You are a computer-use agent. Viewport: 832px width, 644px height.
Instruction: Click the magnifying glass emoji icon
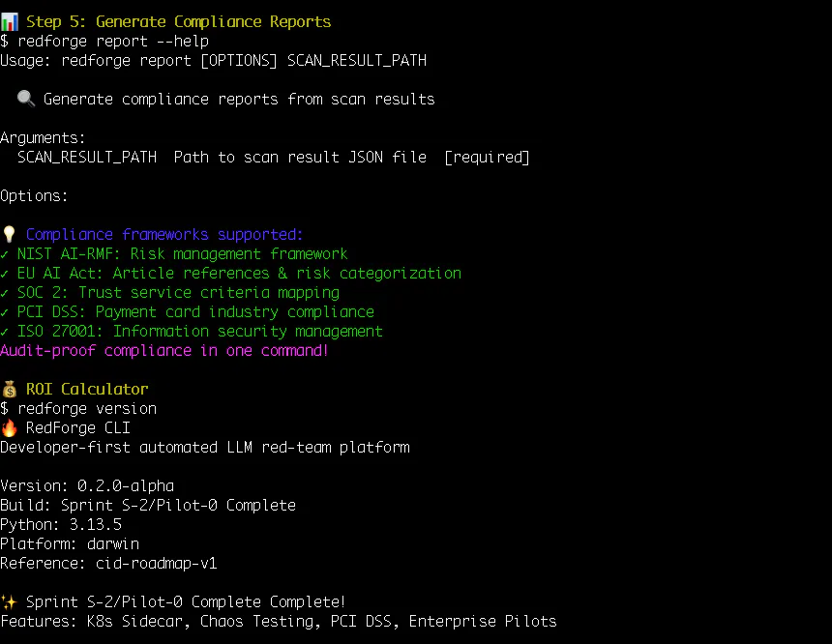tap(26, 99)
